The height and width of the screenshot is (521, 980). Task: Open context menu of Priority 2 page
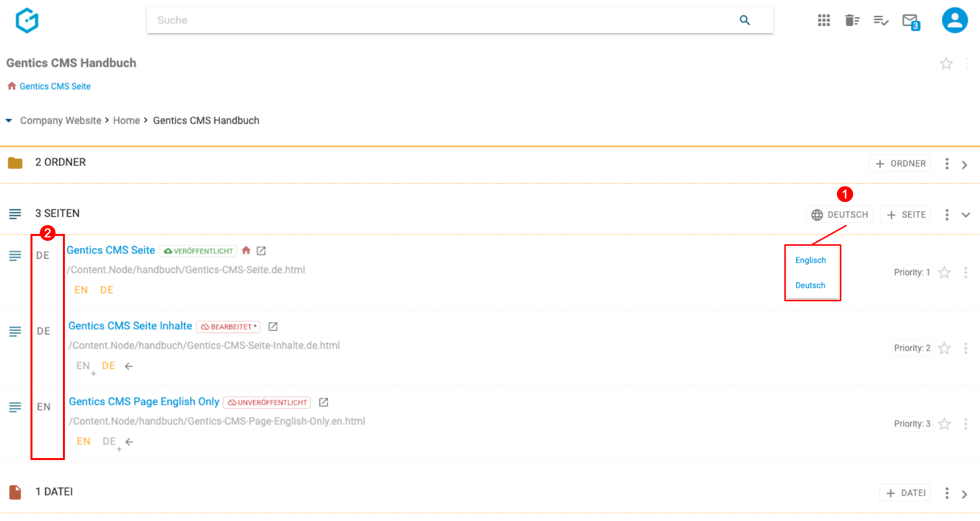tap(966, 348)
